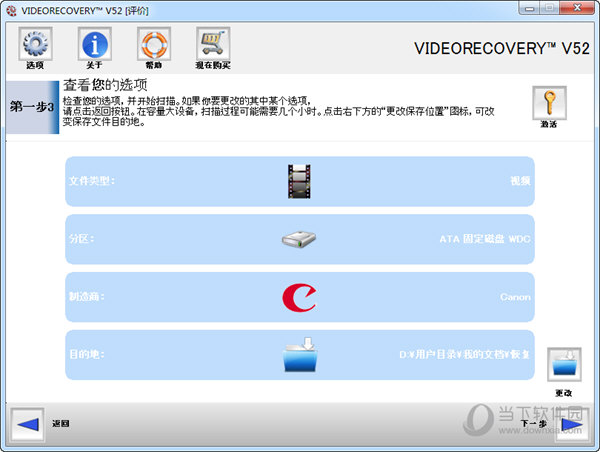Click the film strip file type icon

pos(299,181)
